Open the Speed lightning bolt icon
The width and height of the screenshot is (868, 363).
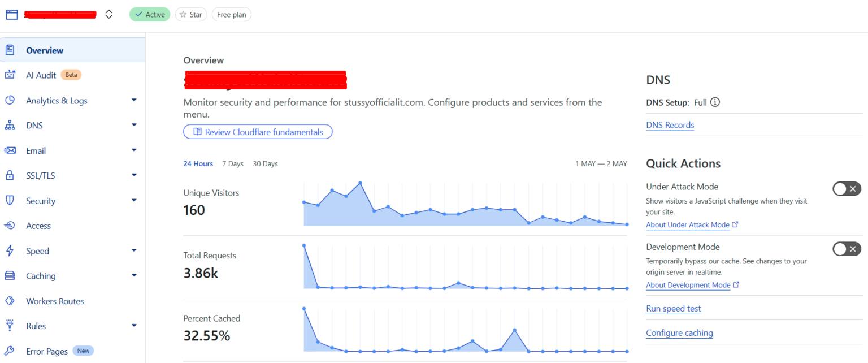pos(11,250)
